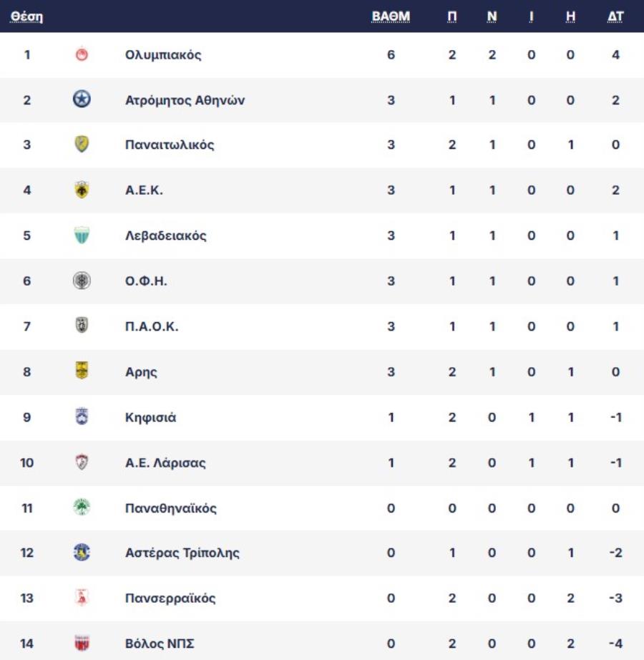This screenshot has height=660, width=644.
Task: Click the Θέση column header
Action: tap(26, 16)
